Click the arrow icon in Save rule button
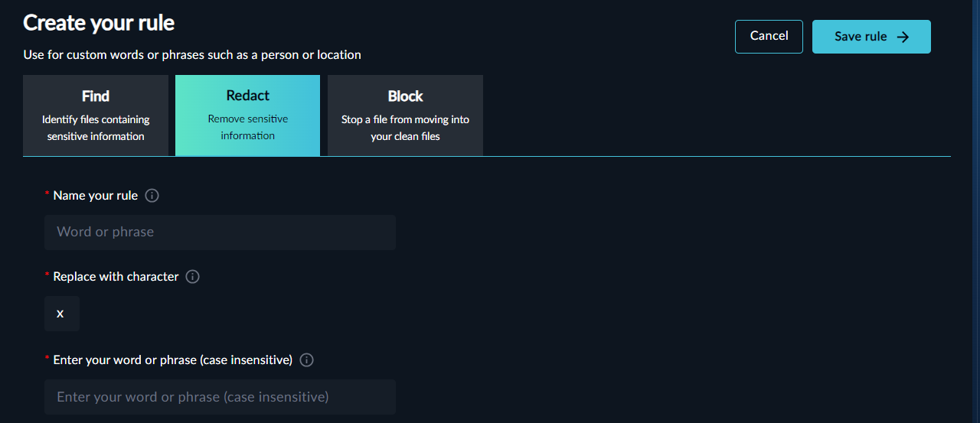Screen dimensions: 980x423 click(903, 37)
